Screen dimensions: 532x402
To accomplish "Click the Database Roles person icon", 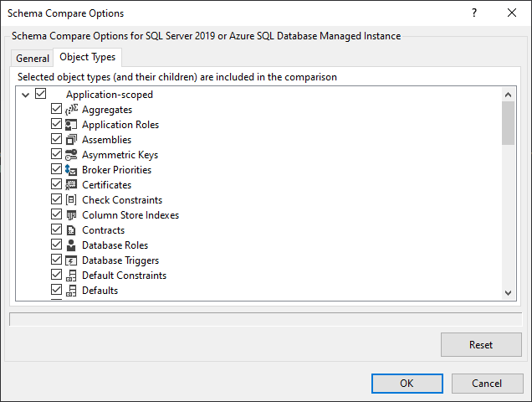I will (x=71, y=245).
